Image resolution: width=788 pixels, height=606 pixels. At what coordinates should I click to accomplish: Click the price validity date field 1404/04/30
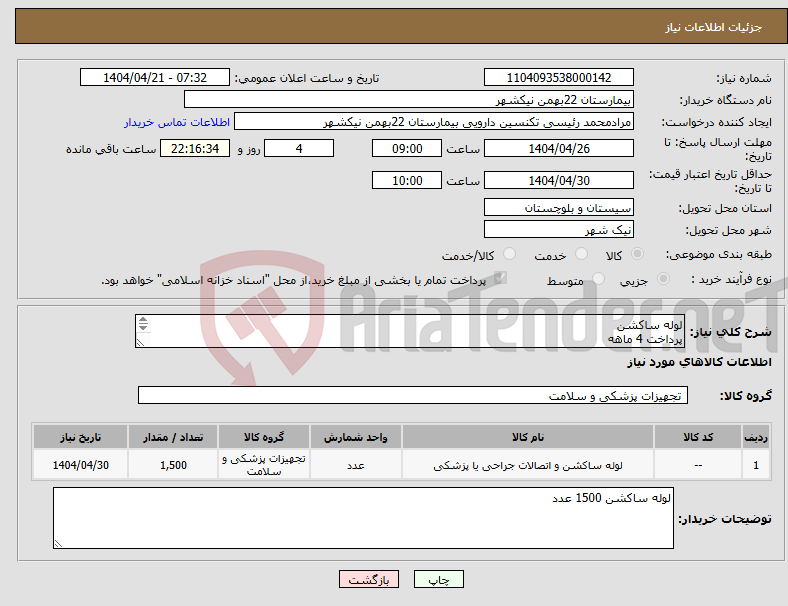point(558,180)
